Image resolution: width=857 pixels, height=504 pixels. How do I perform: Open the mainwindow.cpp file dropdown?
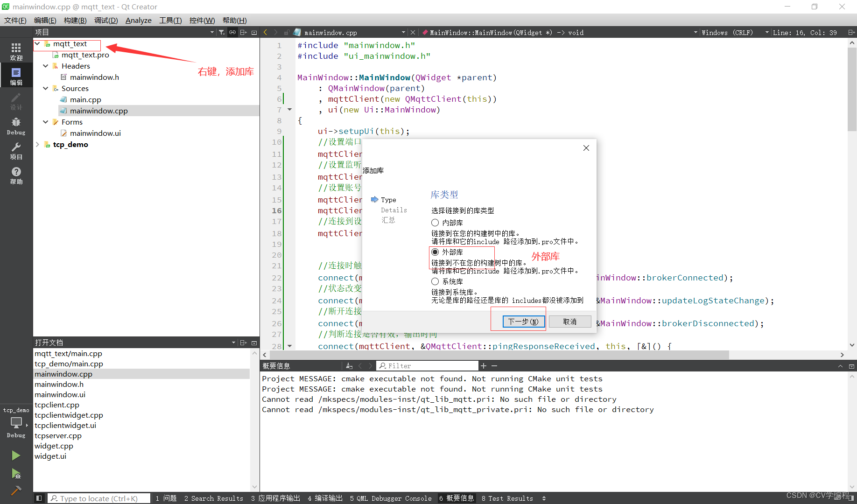[x=403, y=32]
